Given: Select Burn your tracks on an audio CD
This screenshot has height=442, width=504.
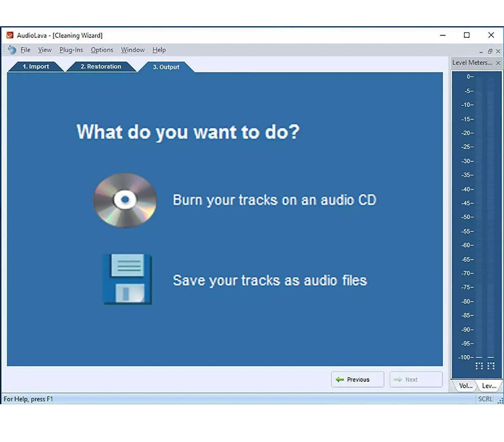Looking at the screenshot, I should [275, 200].
